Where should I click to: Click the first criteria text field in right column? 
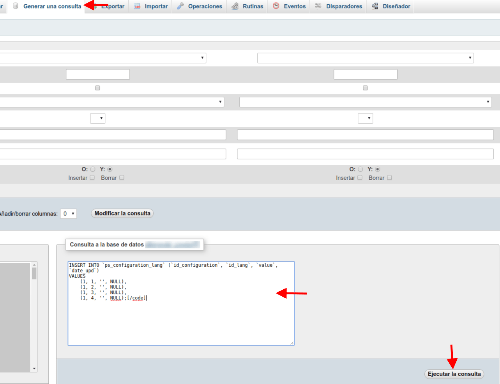click(x=365, y=135)
